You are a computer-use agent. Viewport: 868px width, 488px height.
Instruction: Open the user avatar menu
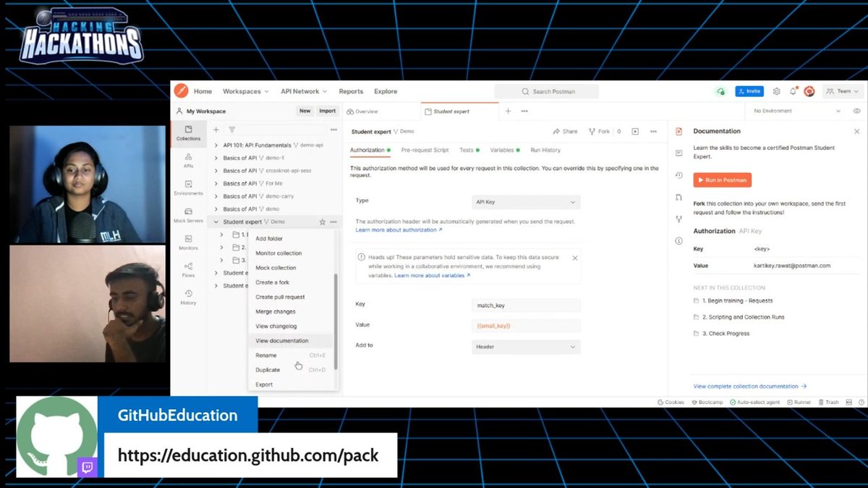[x=809, y=91]
